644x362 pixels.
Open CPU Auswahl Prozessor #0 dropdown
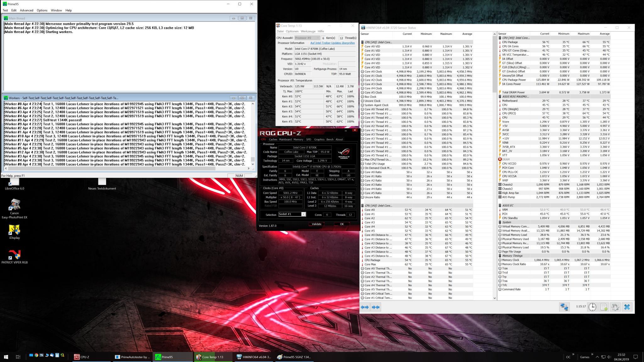[x=307, y=38]
